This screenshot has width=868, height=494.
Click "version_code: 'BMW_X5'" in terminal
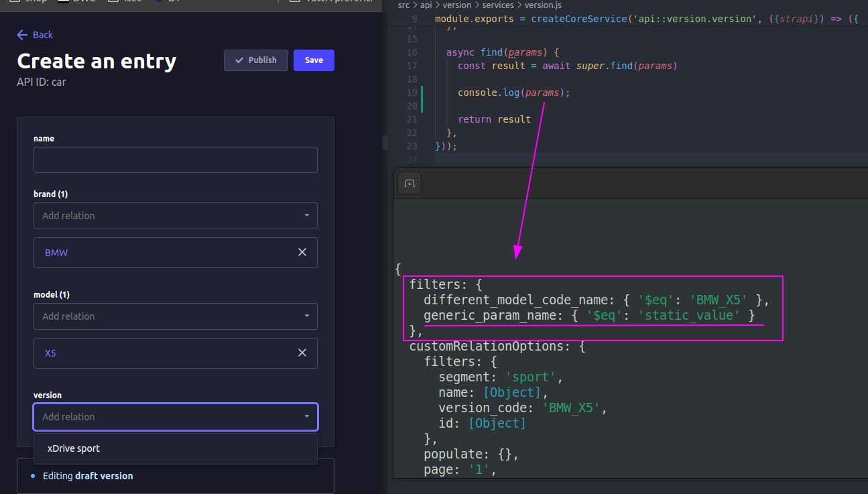523,408
